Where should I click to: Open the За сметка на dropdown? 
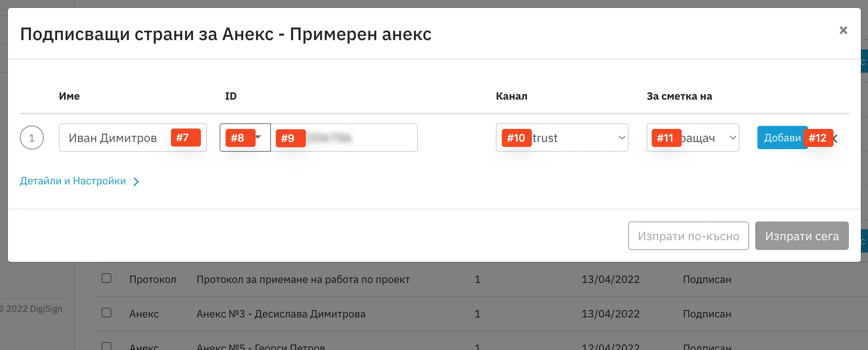click(x=693, y=138)
